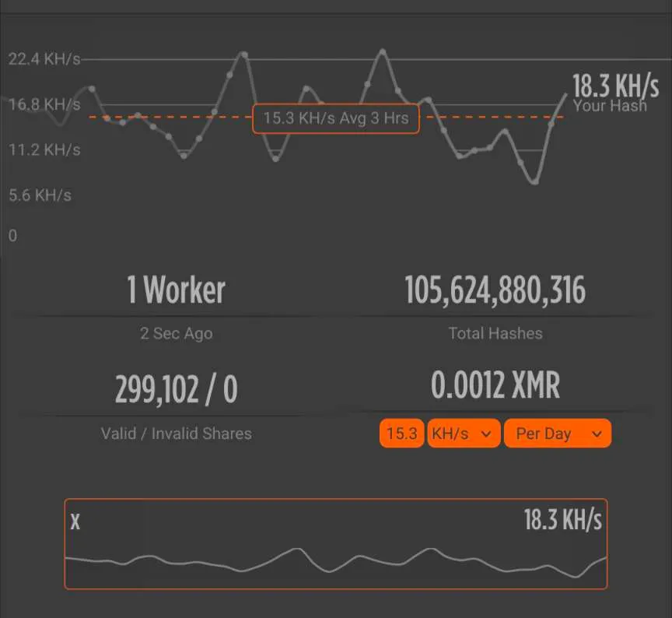Click the 15.3 hashrate input field
This screenshot has width=672, height=618.
[401, 434]
